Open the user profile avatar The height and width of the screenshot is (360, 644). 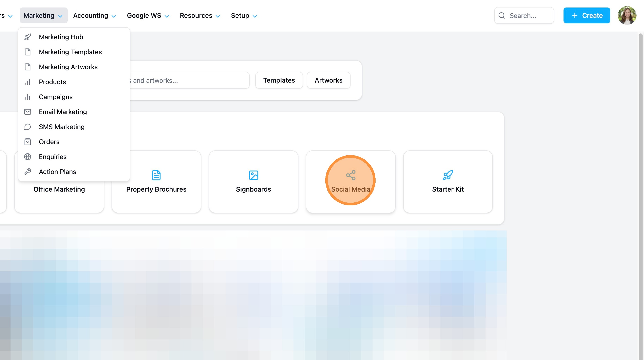click(627, 15)
